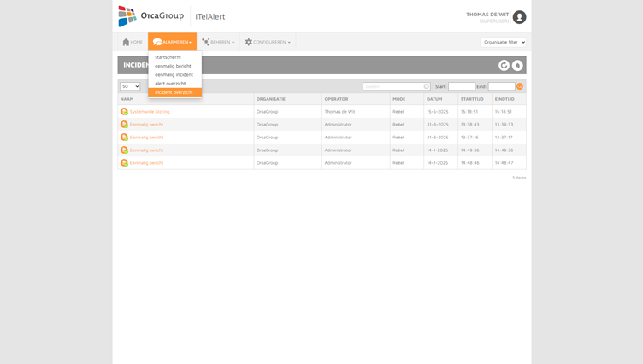Click the end time 13:37:17
Screen dimensions: 643x364
(x=504, y=138)
